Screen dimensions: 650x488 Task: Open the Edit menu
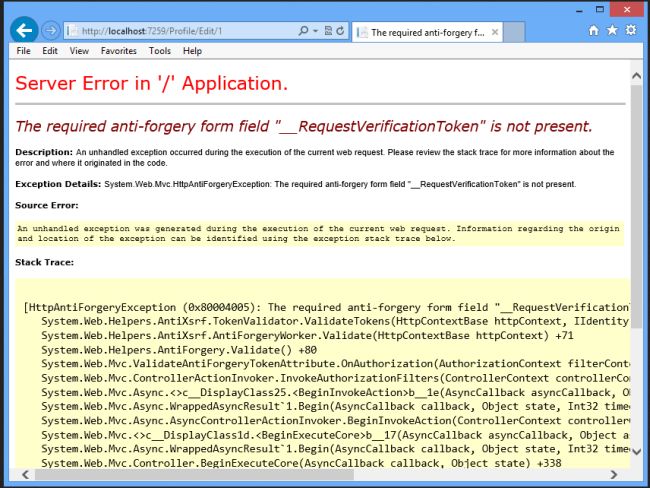coord(50,51)
